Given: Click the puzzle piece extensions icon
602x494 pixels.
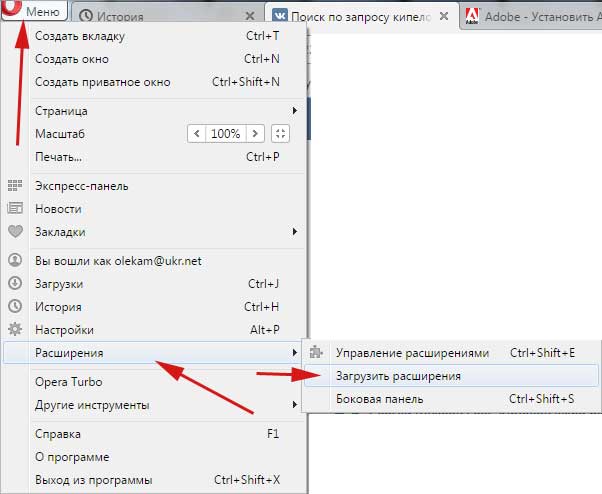Looking at the screenshot, I should point(316,352).
